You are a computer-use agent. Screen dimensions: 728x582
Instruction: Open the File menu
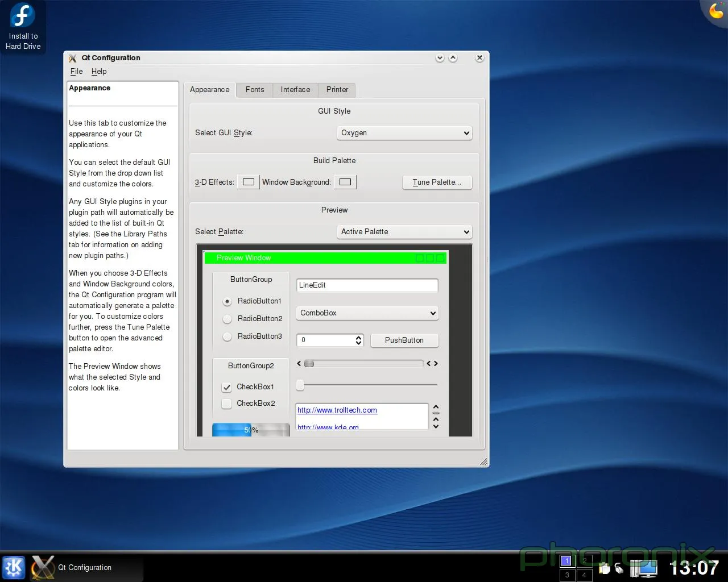pyautogui.click(x=76, y=72)
